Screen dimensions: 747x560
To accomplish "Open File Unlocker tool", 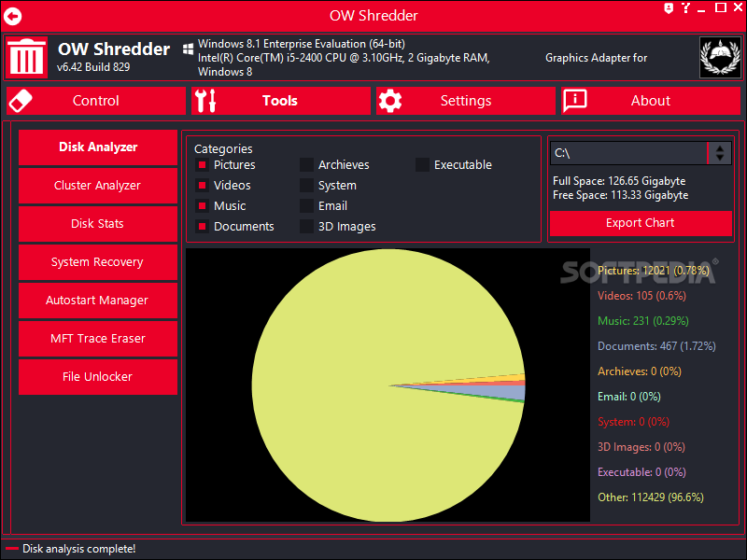I will (x=98, y=377).
